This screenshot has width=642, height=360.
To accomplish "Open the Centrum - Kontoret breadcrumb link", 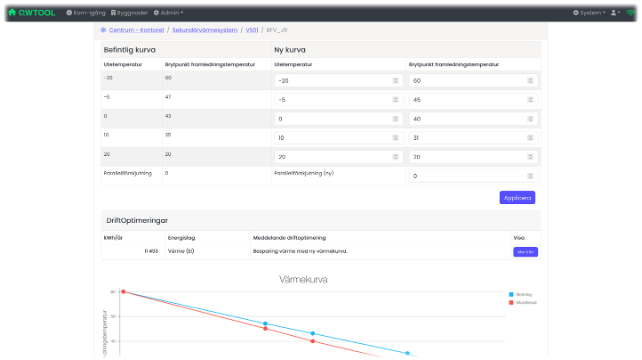I will 136,30.
